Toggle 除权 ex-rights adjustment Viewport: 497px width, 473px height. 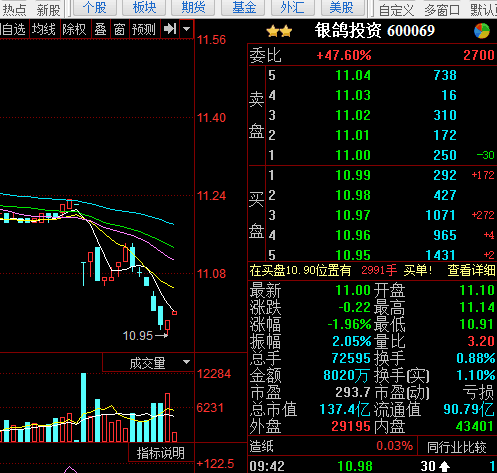(75, 29)
